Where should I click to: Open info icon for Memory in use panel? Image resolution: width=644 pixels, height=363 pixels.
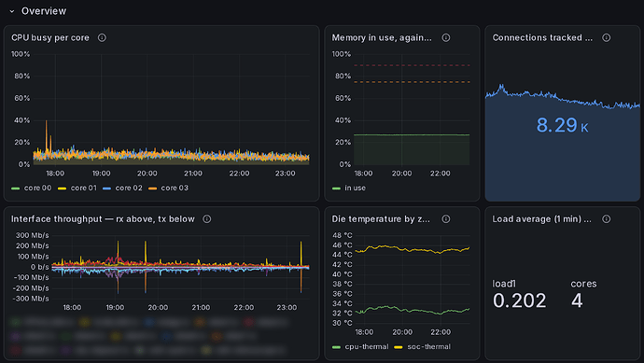pyautogui.click(x=445, y=37)
